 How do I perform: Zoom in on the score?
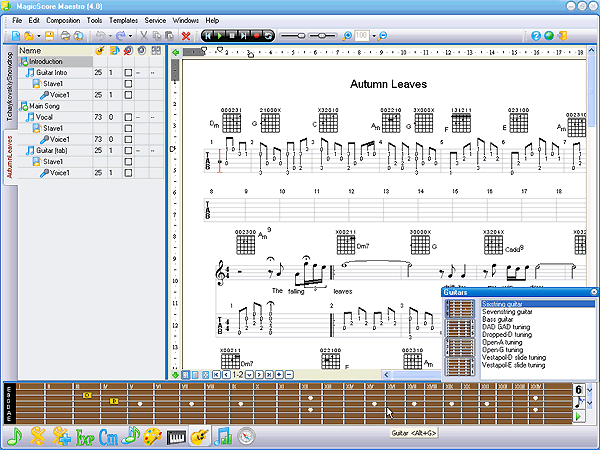[347, 36]
